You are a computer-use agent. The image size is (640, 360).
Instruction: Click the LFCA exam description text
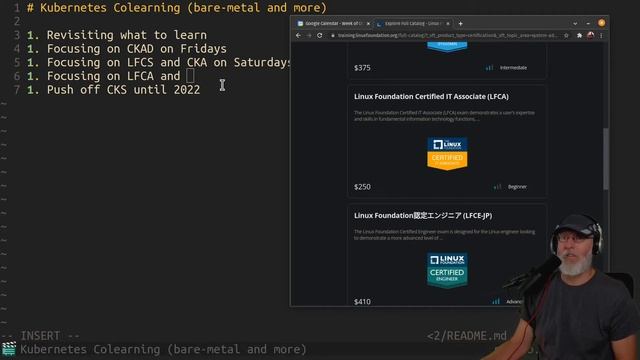click(444, 116)
